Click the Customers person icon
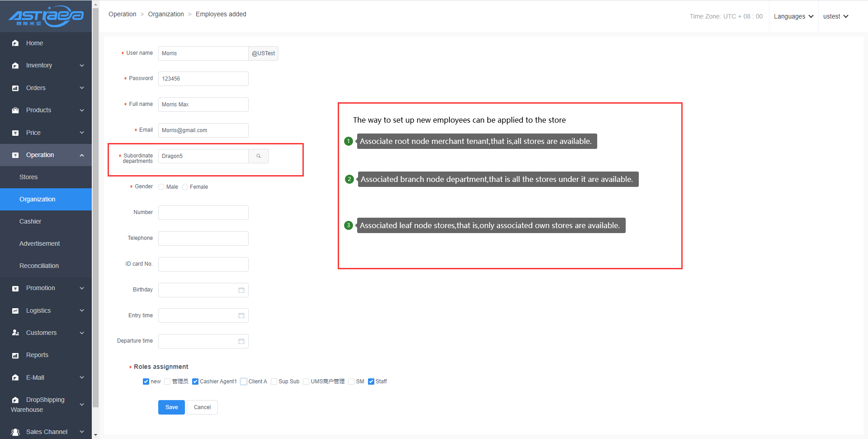The height and width of the screenshot is (439, 868). click(15, 333)
